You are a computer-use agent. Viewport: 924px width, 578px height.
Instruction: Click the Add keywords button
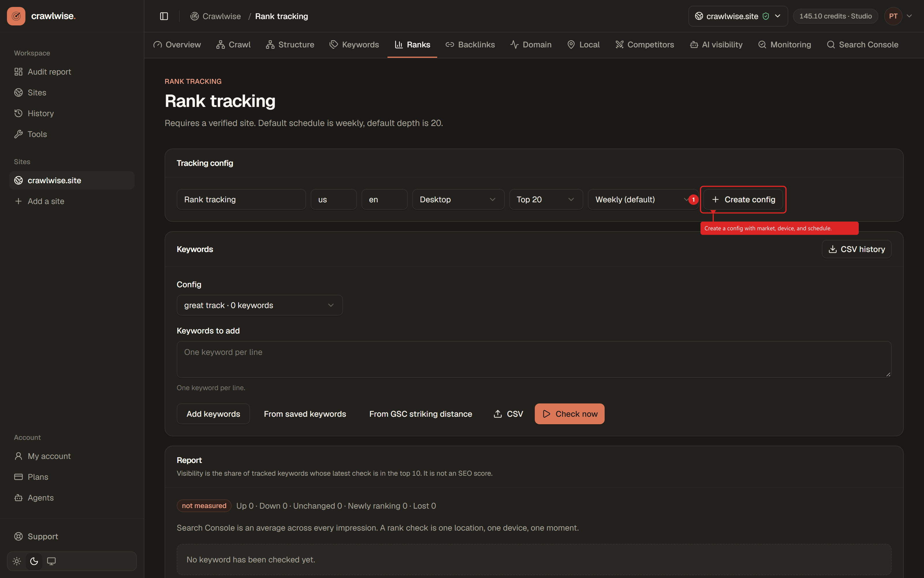tap(213, 414)
